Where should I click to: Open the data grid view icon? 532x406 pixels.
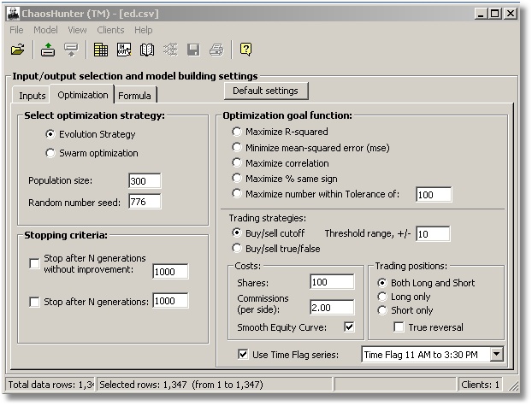click(x=101, y=50)
